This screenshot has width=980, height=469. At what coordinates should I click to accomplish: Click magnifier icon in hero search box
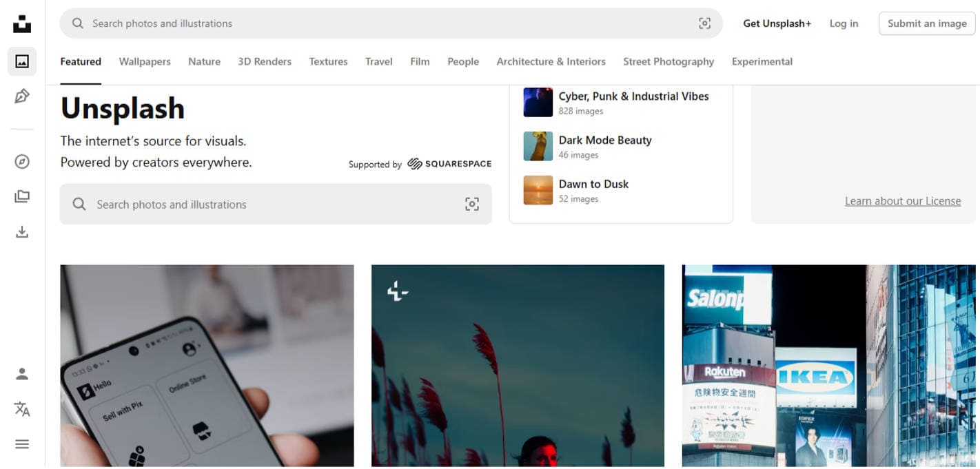pyautogui.click(x=79, y=205)
